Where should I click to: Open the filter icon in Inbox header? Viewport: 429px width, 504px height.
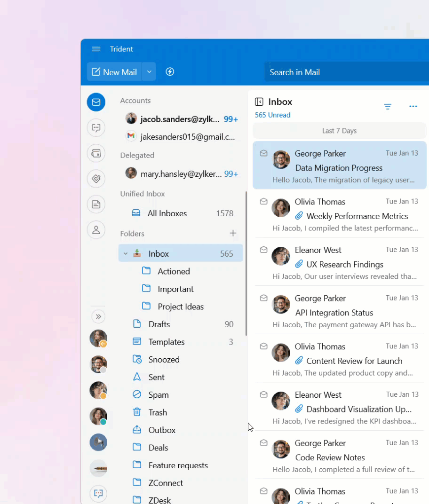click(x=388, y=106)
